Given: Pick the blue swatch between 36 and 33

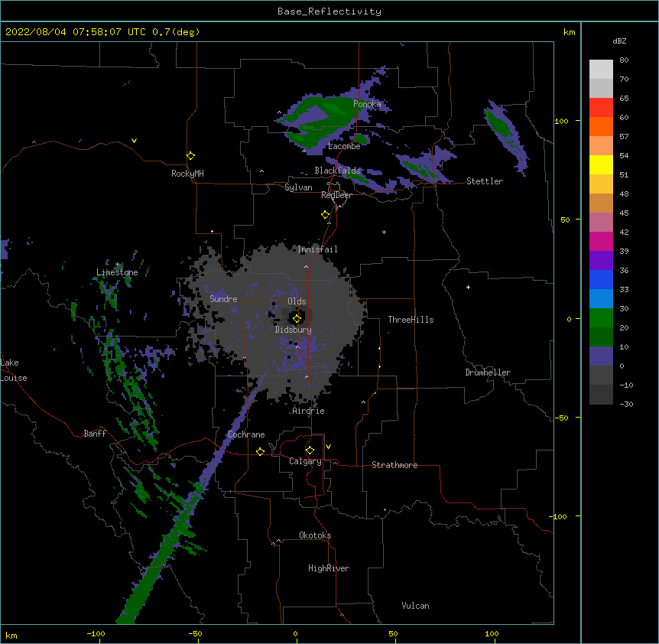Looking at the screenshot, I should pyautogui.click(x=601, y=279).
